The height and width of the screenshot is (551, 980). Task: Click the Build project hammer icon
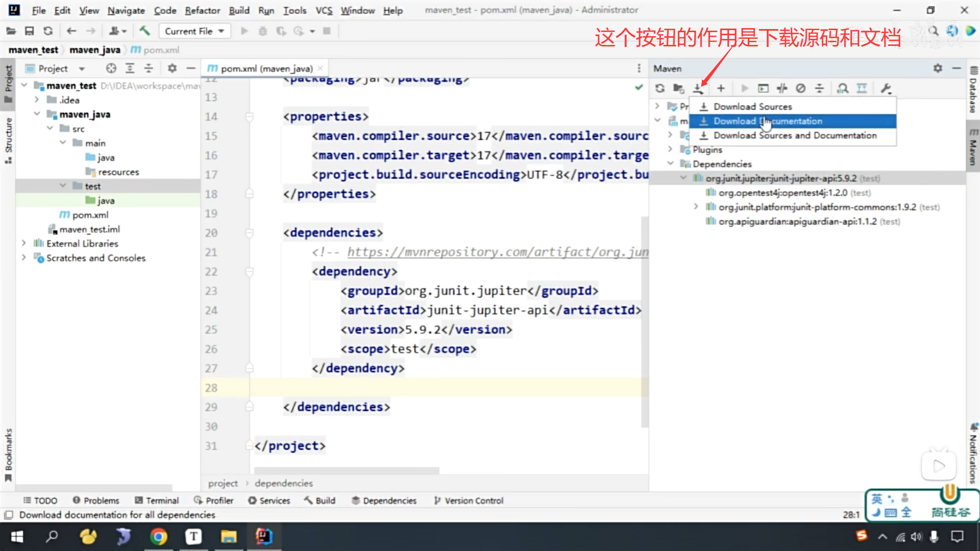pos(145,31)
